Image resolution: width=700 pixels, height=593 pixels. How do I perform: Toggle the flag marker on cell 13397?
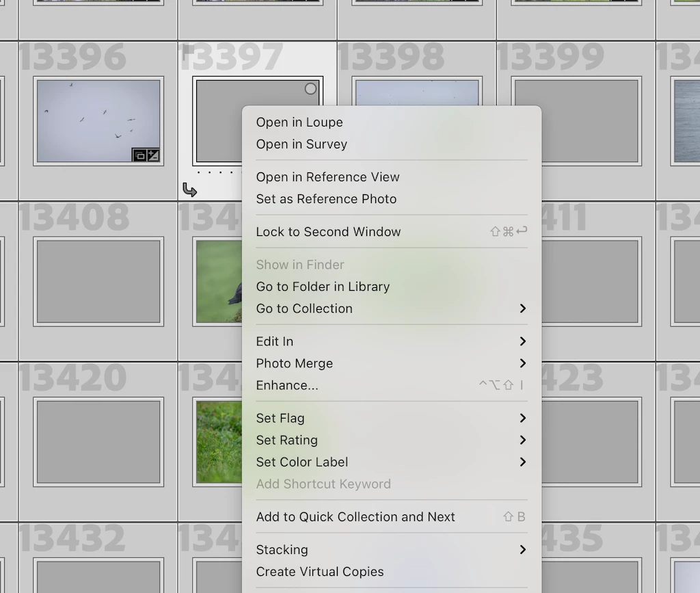point(188,52)
